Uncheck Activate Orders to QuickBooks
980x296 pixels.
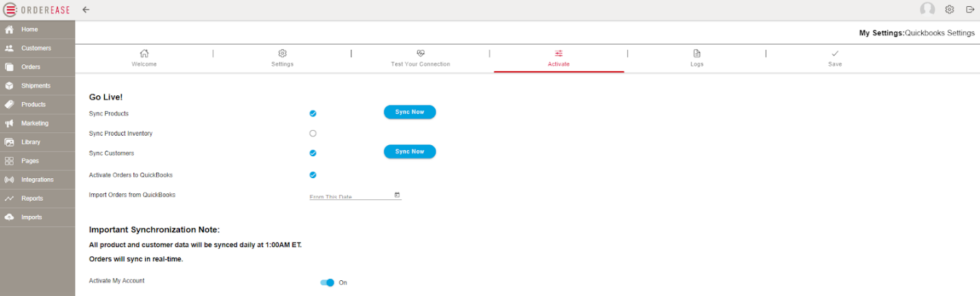pos(313,175)
